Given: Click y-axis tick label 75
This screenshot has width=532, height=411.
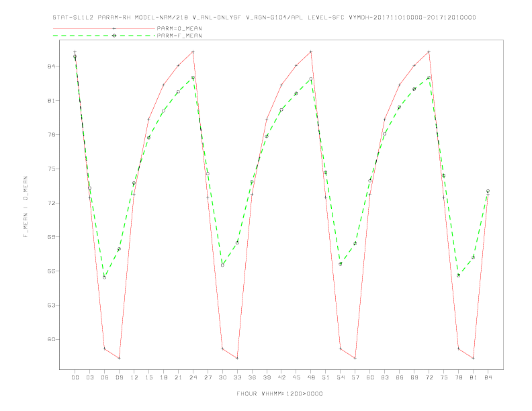Looking at the screenshot, I should 51,169.
